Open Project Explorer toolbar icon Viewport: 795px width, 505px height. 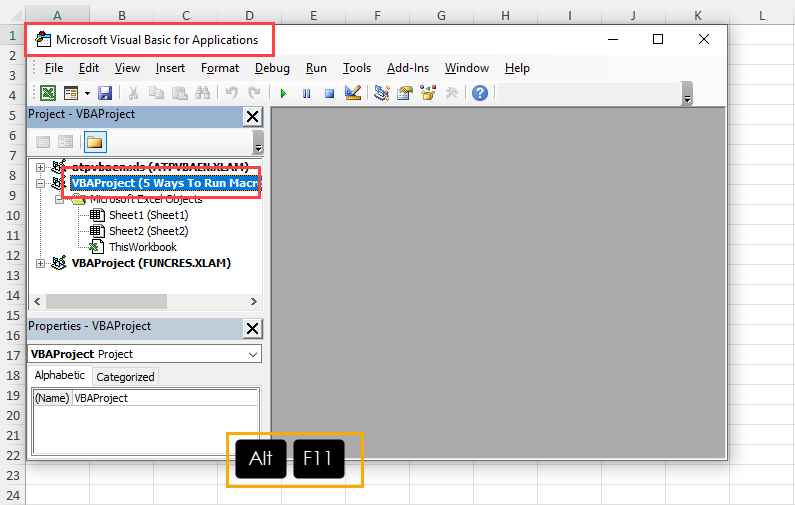(382, 93)
